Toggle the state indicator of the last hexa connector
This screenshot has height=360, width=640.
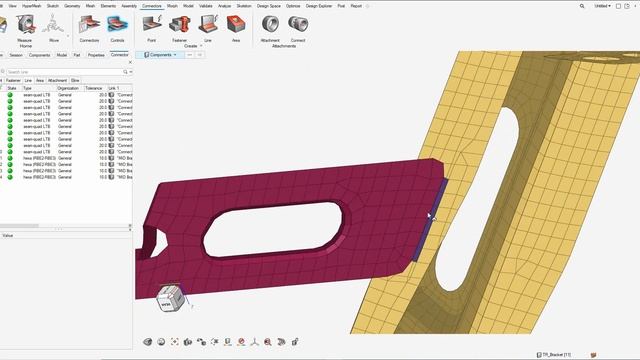point(10,177)
